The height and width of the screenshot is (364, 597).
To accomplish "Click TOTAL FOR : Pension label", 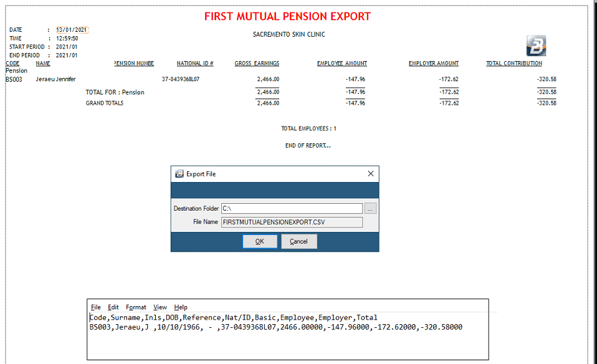I will pyautogui.click(x=115, y=92).
